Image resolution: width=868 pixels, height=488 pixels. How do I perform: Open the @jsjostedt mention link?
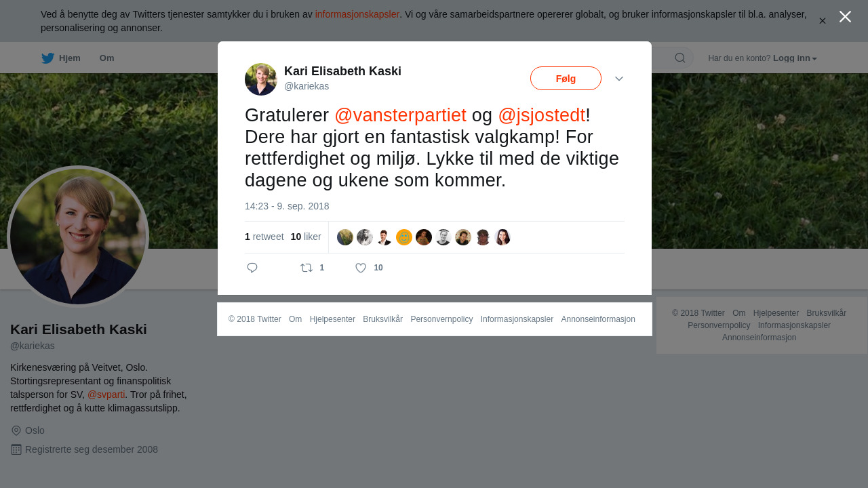(541, 115)
